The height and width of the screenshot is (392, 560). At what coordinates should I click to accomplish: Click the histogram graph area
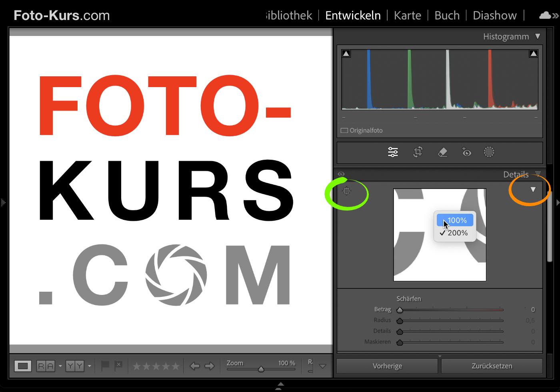440,79
